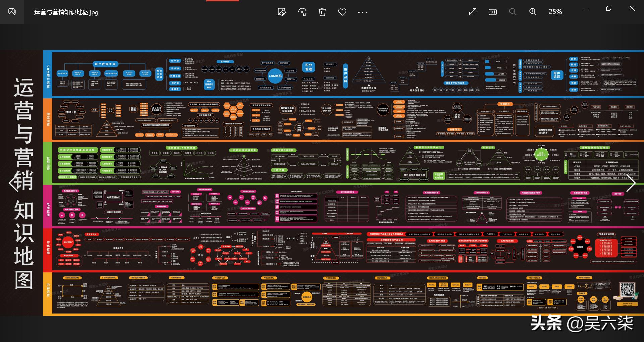
Task: Delete this image with trash icon
Action: (322, 12)
